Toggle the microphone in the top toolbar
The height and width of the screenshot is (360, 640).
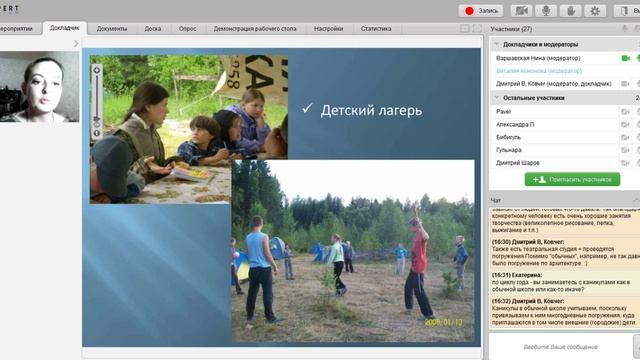(546, 11)
